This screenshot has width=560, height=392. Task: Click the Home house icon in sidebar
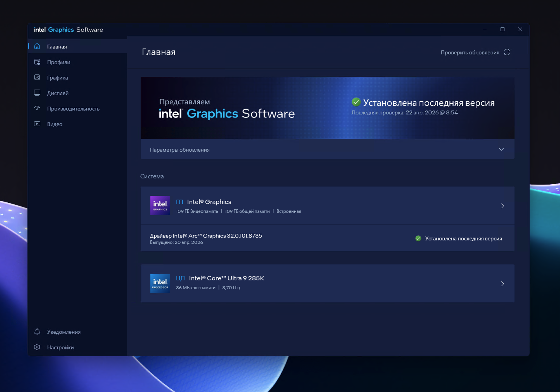pyautogui.click(x=37, y=46)
